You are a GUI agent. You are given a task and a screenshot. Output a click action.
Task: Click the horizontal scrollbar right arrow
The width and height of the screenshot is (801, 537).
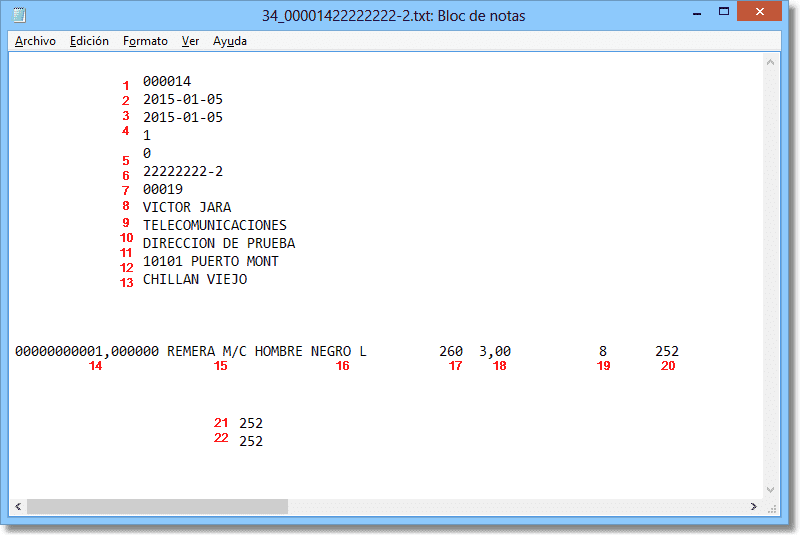753,506
